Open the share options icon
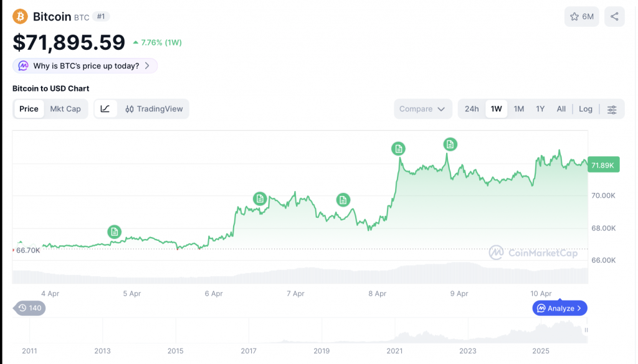The image size is (638, 364). point(614,16)
